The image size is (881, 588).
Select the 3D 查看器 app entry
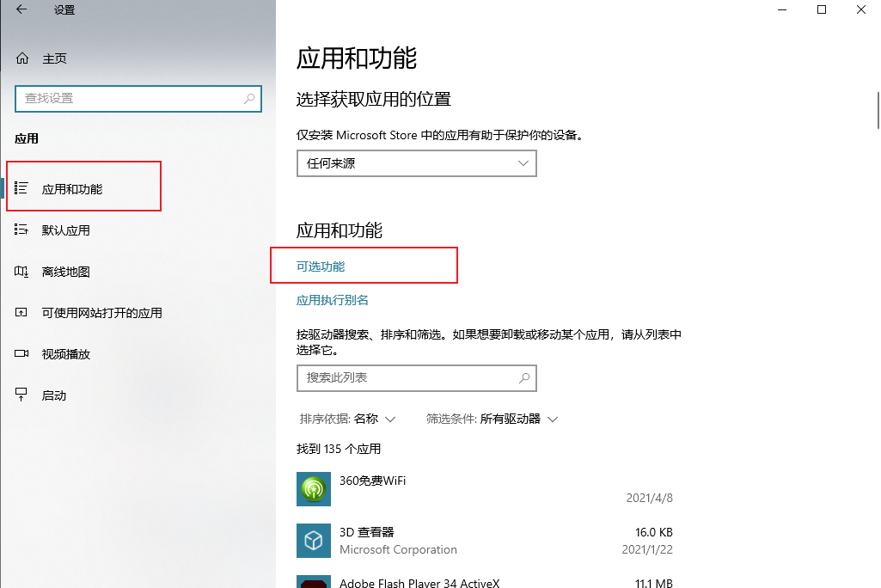pyautogui.click(x=485, y=541)
